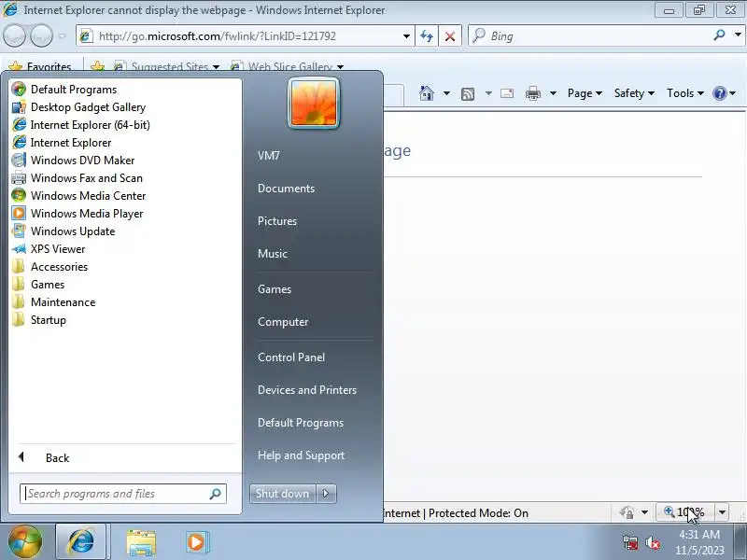Click the RSS feeds icon
Screen dimensions: 747x560
(468, 94)
